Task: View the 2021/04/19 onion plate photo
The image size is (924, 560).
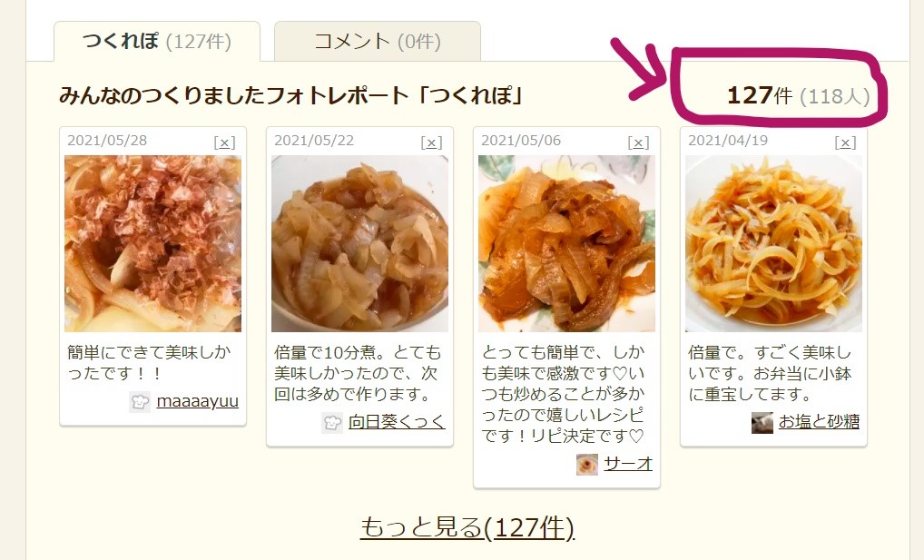Action: click(x=773, y=243)
